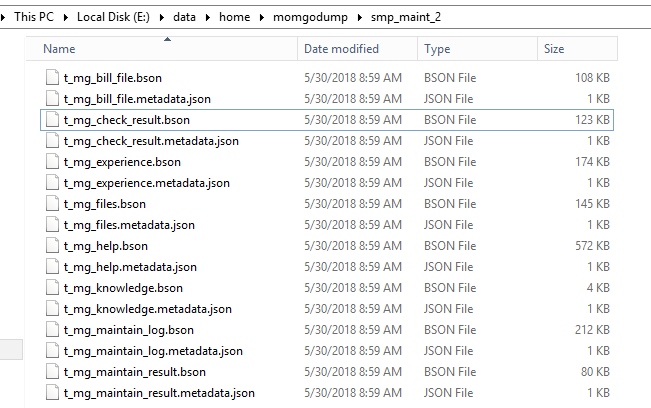This screenshot has height=408, width=651.
Task: Expand the arrow after This PC breadcrumb
Action: coord(66,17)
